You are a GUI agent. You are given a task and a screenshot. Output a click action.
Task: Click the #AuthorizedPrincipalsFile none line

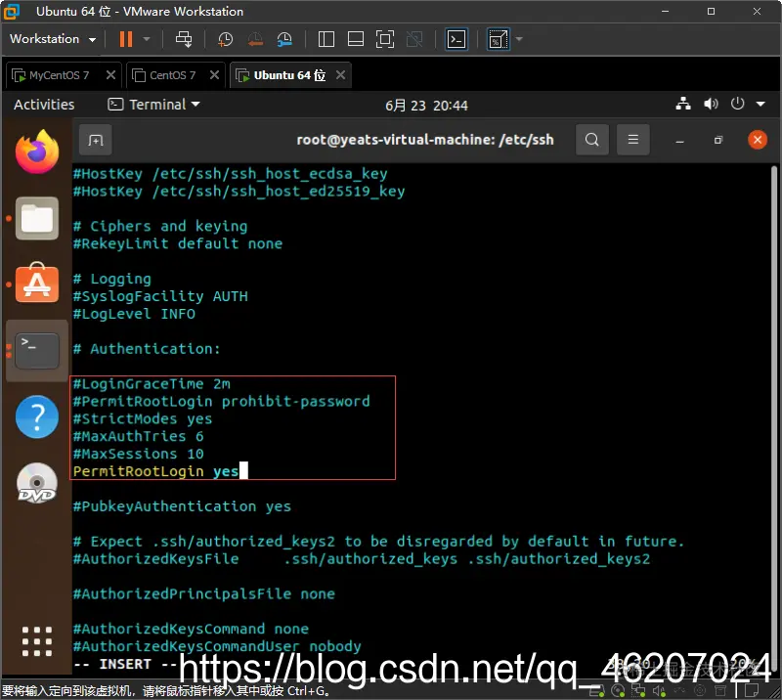point(204,593)
